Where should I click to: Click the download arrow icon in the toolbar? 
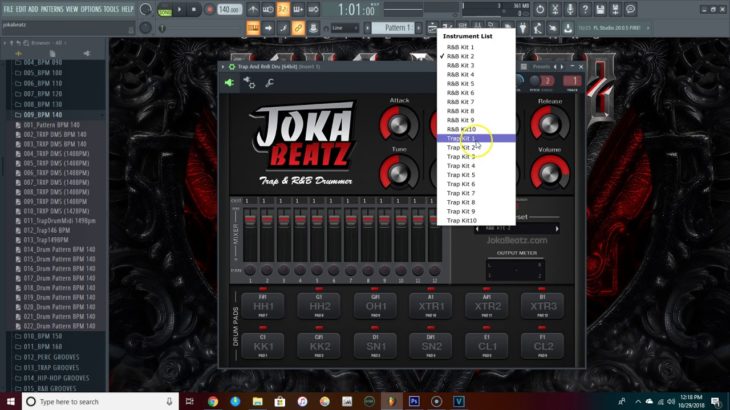click(x=568, y=28)
